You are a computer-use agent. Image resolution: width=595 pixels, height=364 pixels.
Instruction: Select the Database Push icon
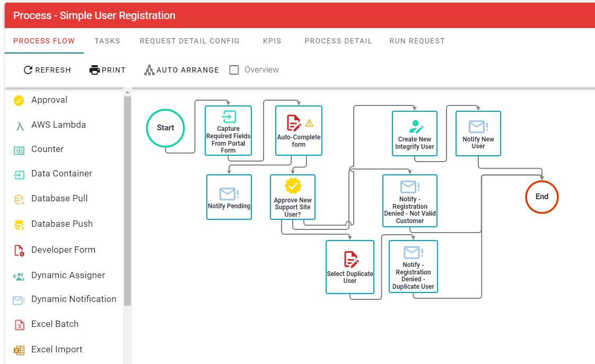point(19,225)
